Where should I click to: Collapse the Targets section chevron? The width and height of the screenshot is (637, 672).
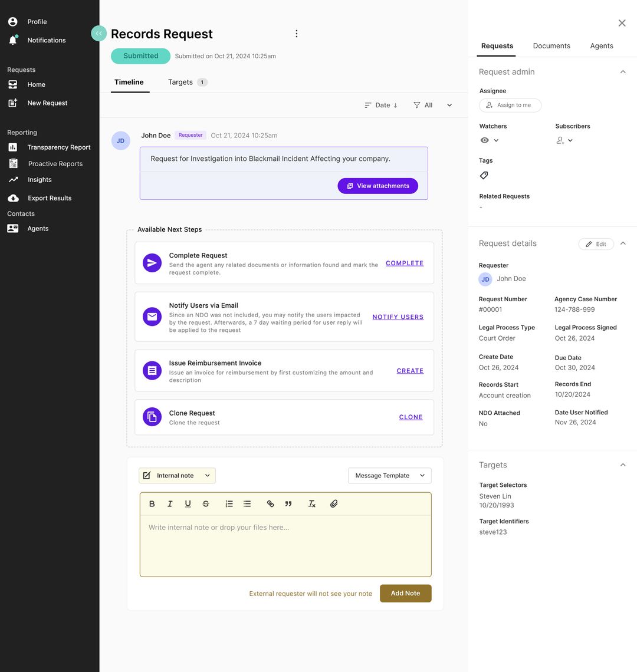point(623,465)
